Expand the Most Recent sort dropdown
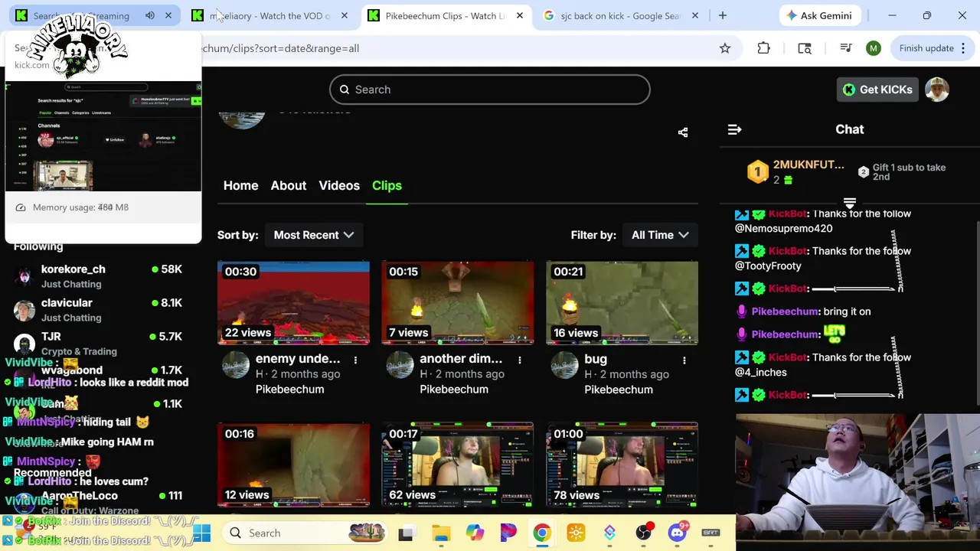The image size is (980, 551). [x=314, y=235]
